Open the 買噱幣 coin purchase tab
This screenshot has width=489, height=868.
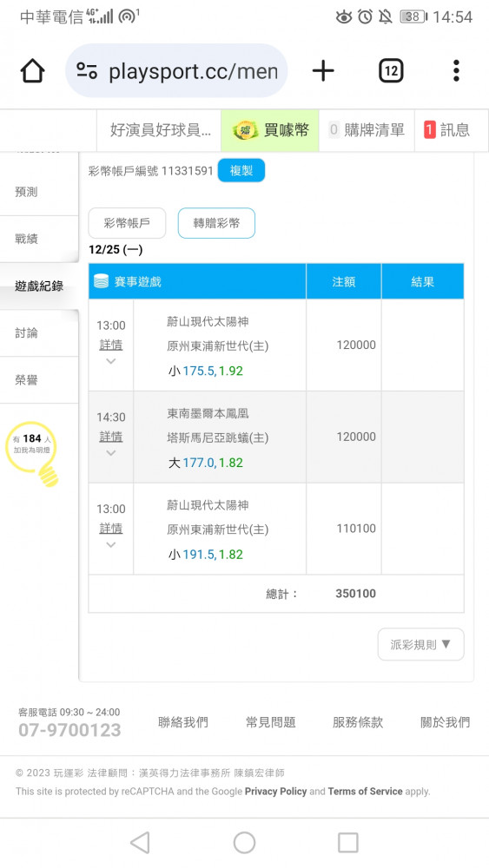point(270,130)
